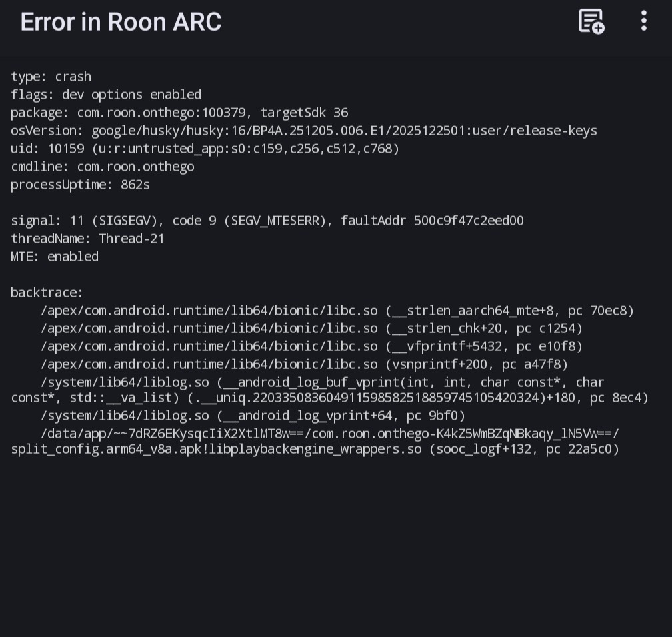Screen dimensions: 672x637
Task: Click the __android_log_vprint+64 backtrace frame
Action: tap(253, 416)
